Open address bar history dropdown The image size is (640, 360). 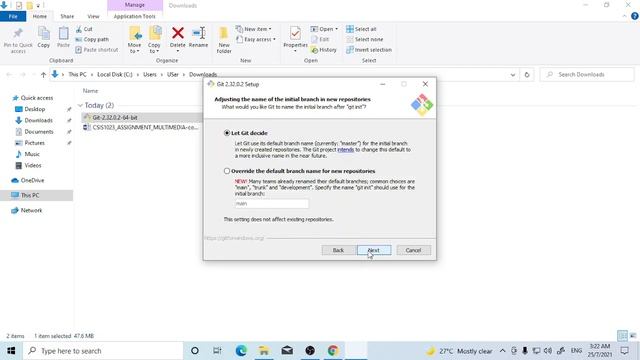513,75
